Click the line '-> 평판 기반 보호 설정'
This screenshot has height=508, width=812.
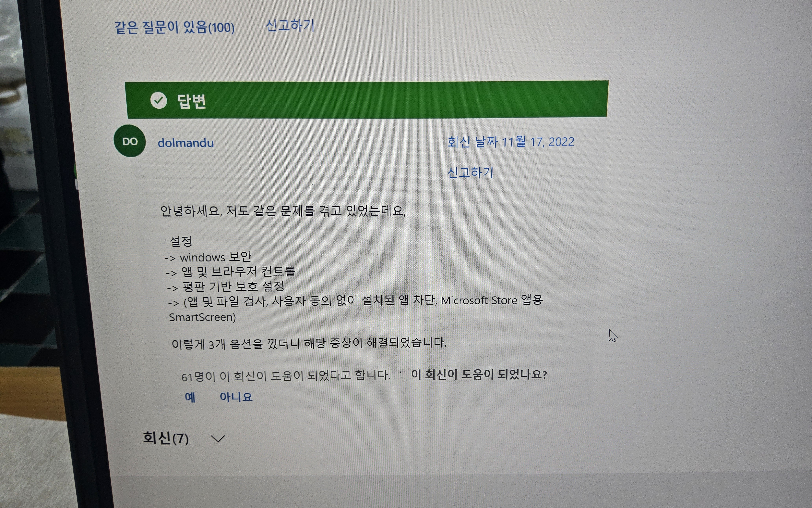coord(225,287)
